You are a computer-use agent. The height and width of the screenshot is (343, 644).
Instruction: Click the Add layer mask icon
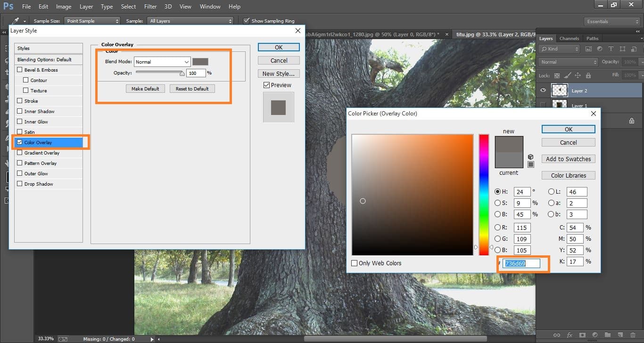tap(583, 335)
